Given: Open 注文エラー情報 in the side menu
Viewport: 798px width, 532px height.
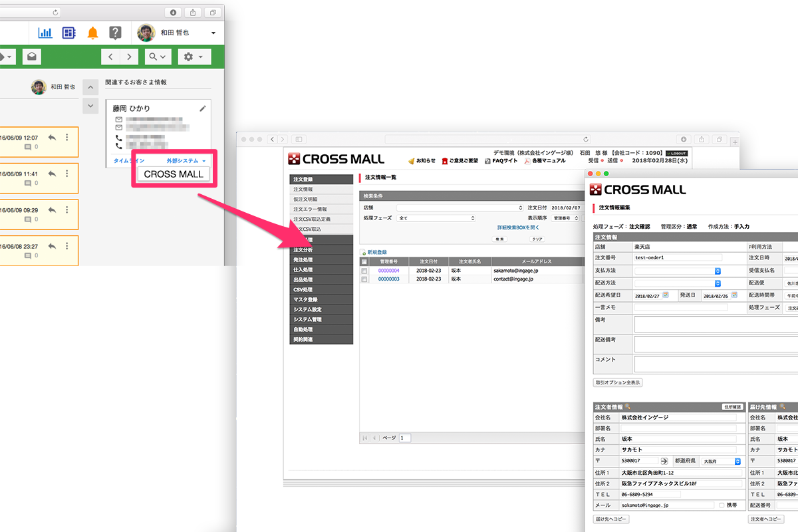Looking at the screenshot, I should click(321, 209).
